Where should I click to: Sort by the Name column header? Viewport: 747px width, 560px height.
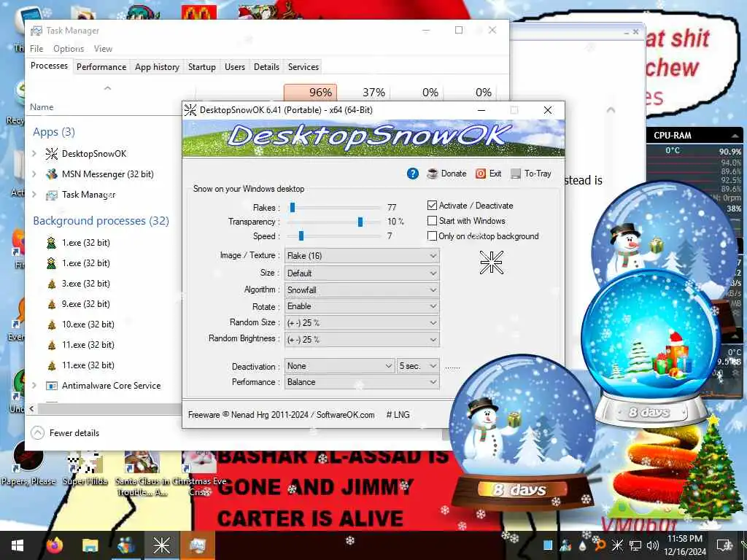pos(42,107)
